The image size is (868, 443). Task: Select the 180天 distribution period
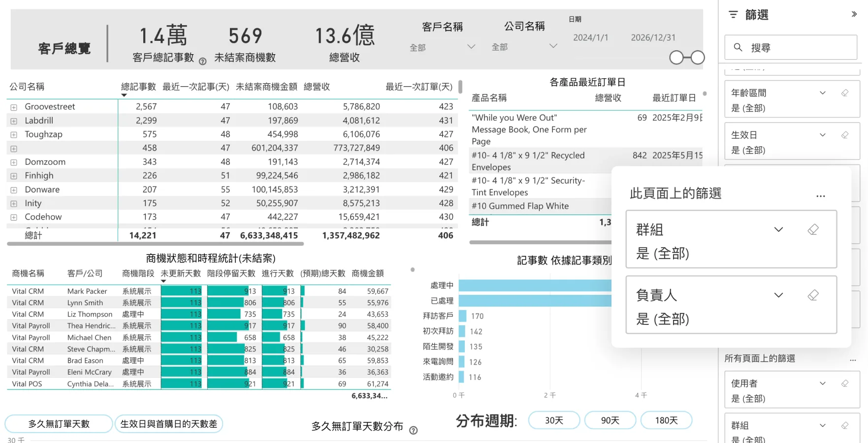666,420
